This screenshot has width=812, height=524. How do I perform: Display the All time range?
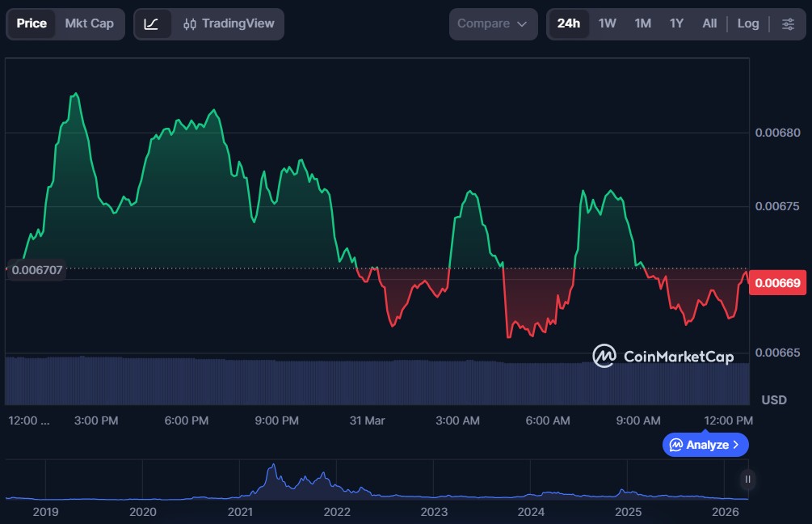(709, 23)
